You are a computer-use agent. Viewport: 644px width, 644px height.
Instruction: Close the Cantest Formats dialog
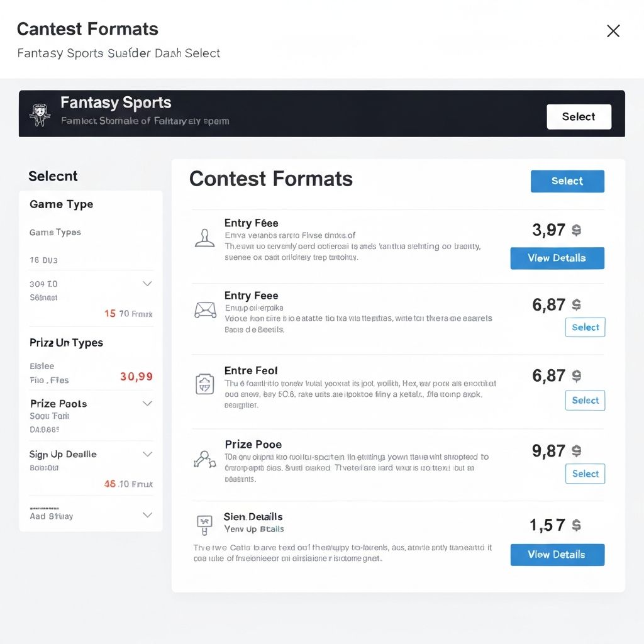coord(613,31)
